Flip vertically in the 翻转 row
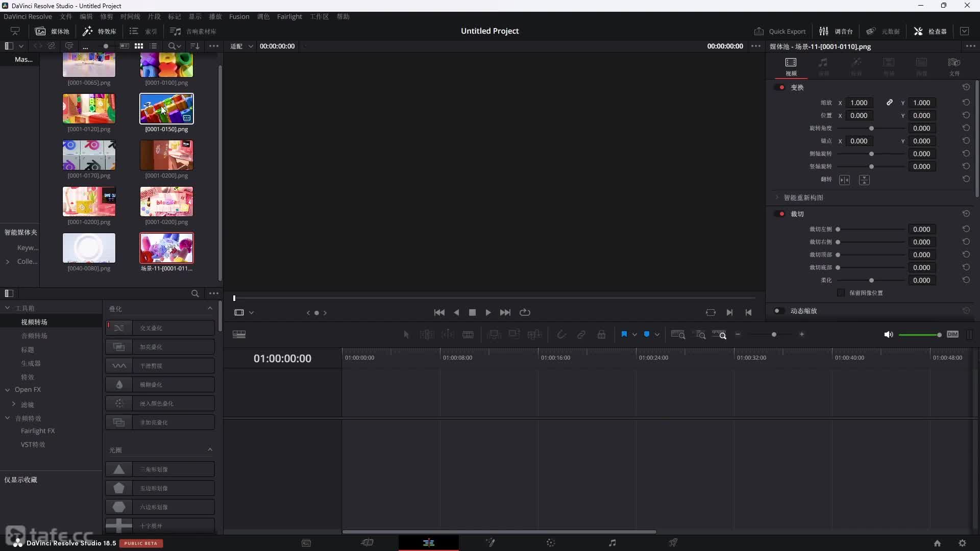980x551 pixels. click(x=864, y=180)
